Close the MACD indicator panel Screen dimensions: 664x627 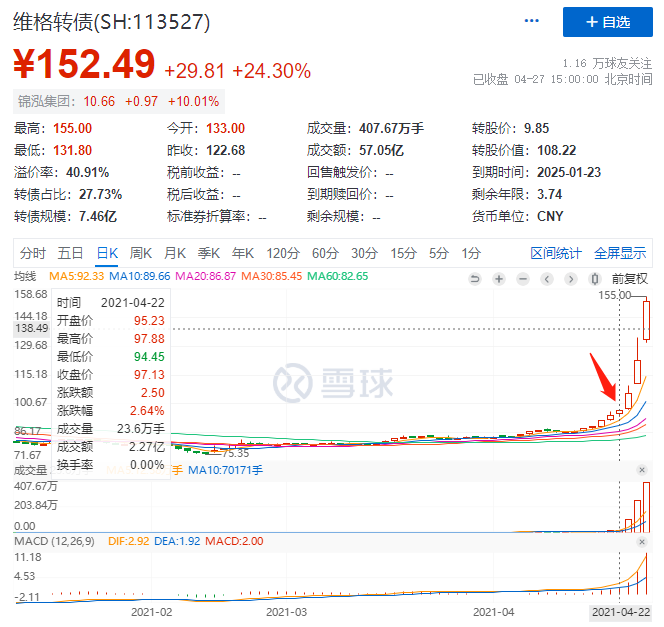[642, 541]
